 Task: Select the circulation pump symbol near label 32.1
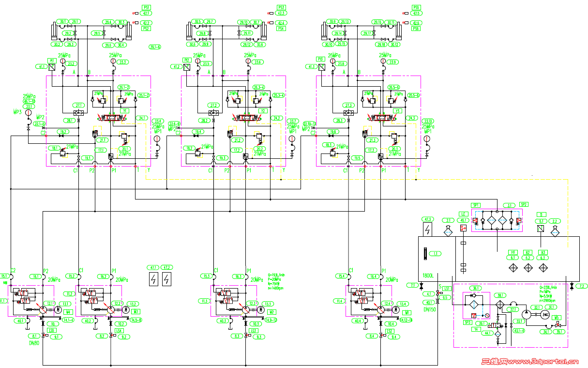526,314
